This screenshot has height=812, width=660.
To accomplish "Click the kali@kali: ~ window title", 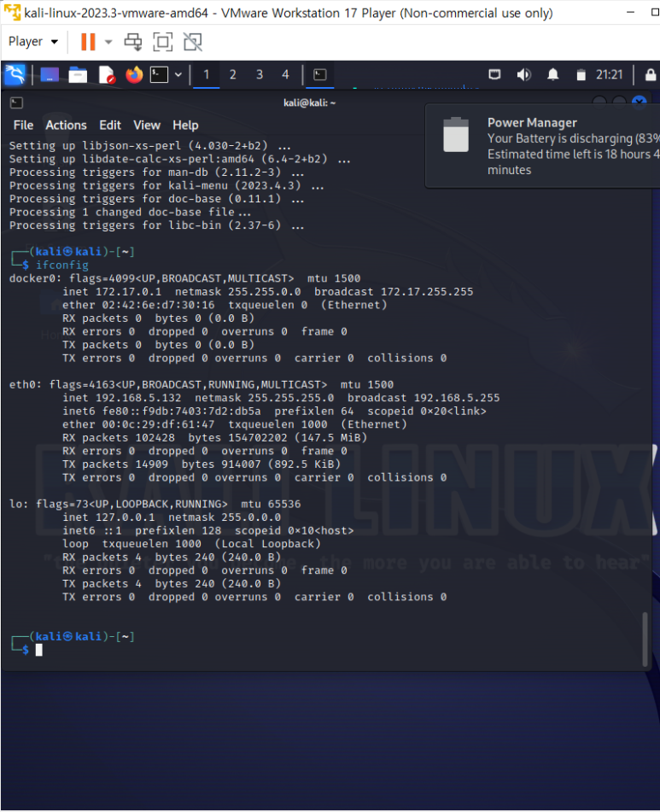I will 310,102.
